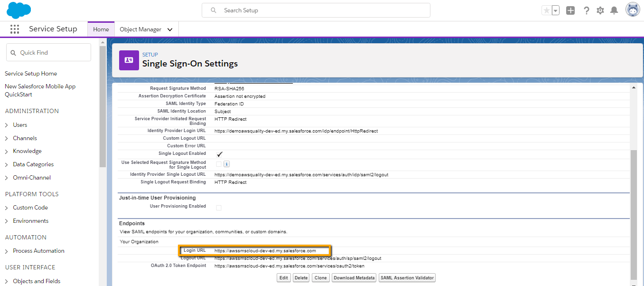Click the Clone button

tap(321, 278)
